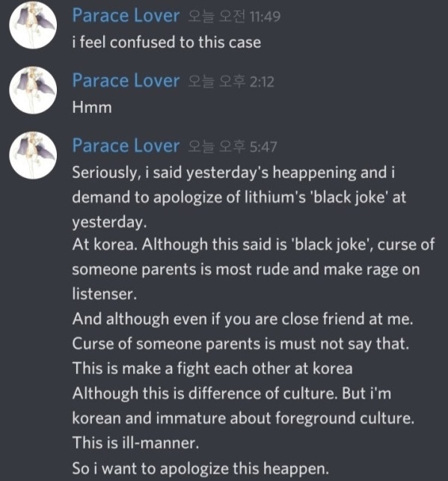Click line starting 'Seriously, i said yesterday's'

pos(233,173)
